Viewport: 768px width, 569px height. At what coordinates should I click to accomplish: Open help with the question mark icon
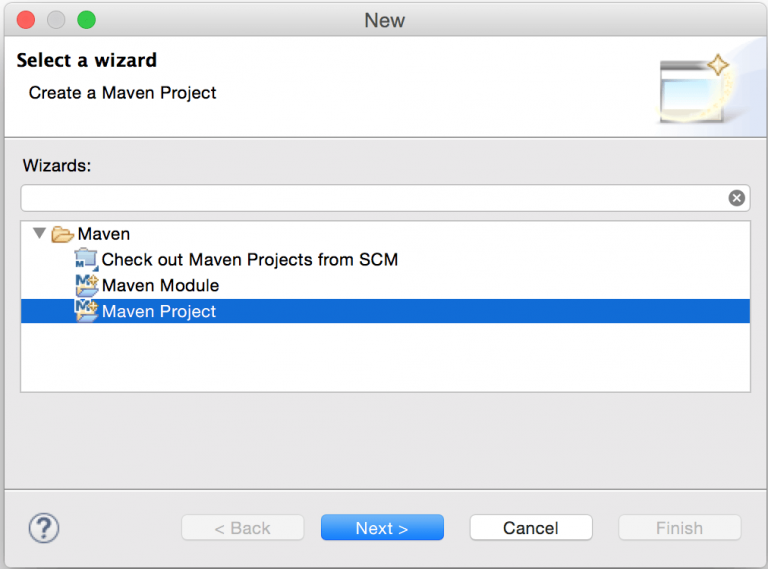coord(44,528)
